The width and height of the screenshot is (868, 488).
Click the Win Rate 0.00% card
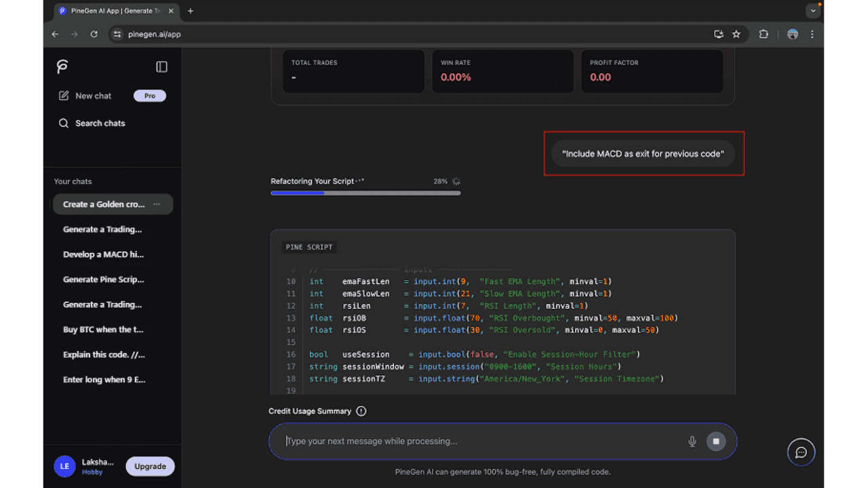502,71
